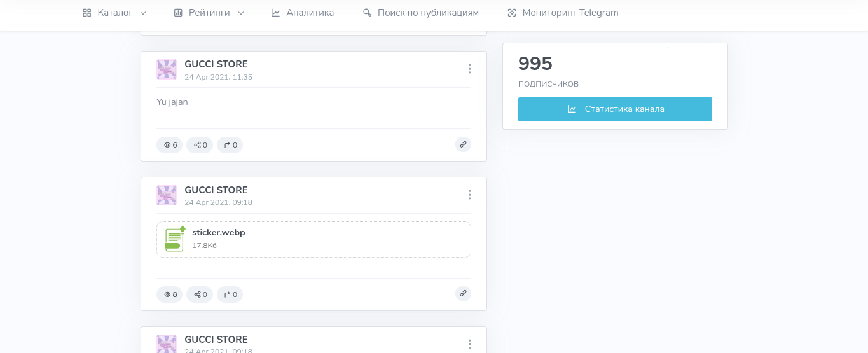This screenshot has height=353, width=868.
Task: Click the Статистика канала button
Action: click(x=615, y=109)
